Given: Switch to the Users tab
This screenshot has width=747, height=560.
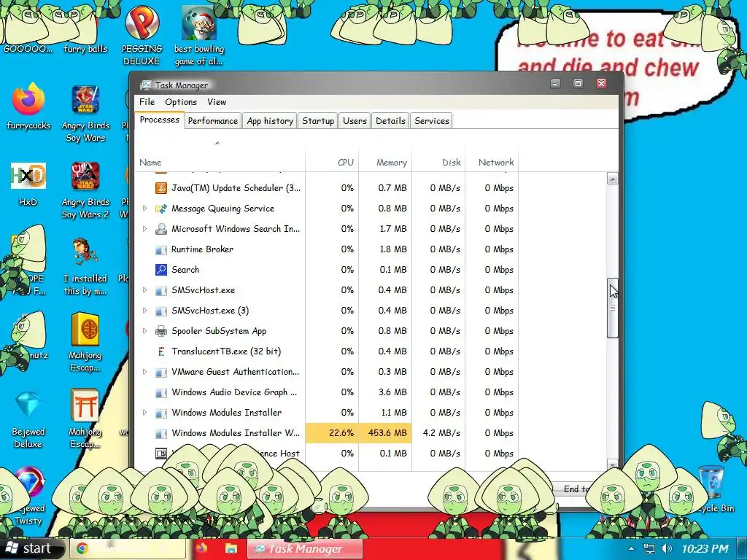Looking at the screenshot, I should point(355,121).
